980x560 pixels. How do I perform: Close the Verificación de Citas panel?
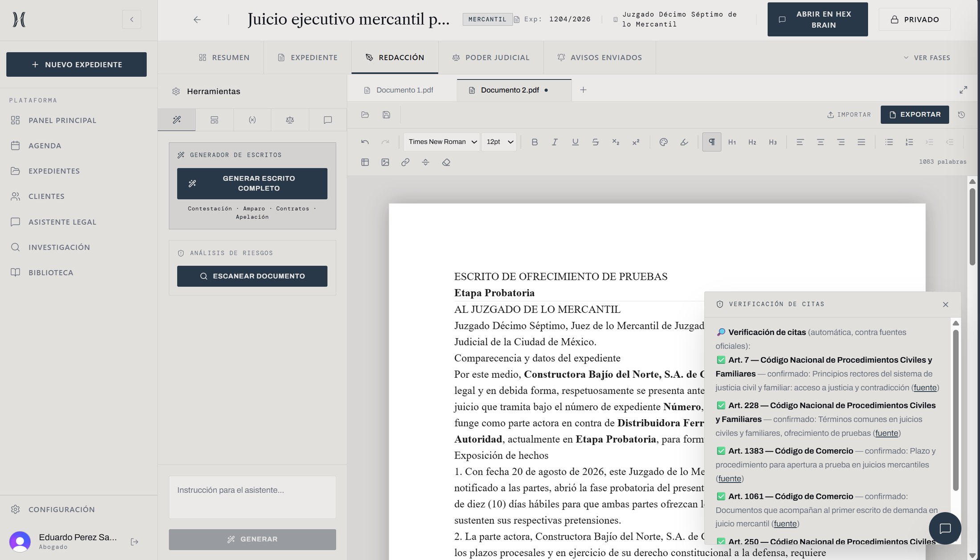(x=946, y=304)
